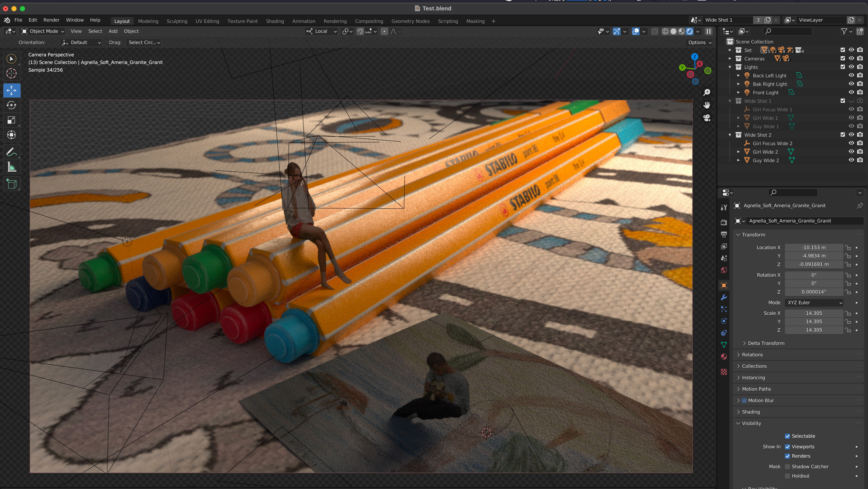Switch to the Shading workspace tab
The image size is (868, 489).
(x=275, y=21)
